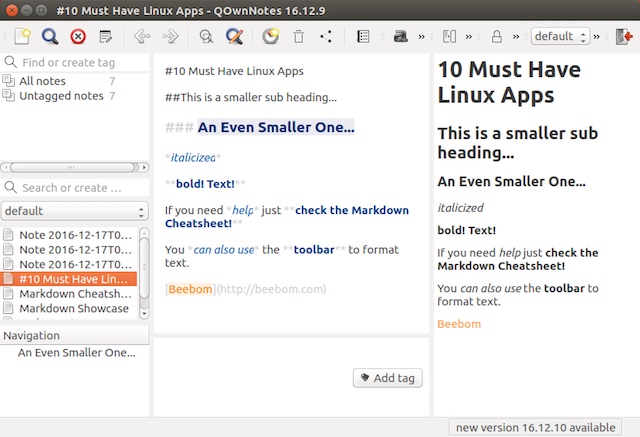
Task: Click note list scroll up arrow
Action: pos(144,233)
